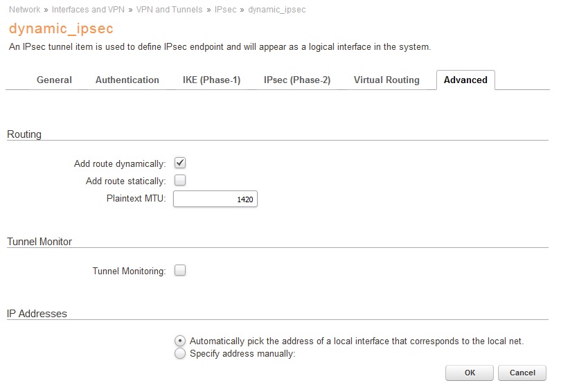The height and width of the screenshot is (392, 561).
Task: Navigate to Network in the breadcrumb
Action: [x=24, y=10]
